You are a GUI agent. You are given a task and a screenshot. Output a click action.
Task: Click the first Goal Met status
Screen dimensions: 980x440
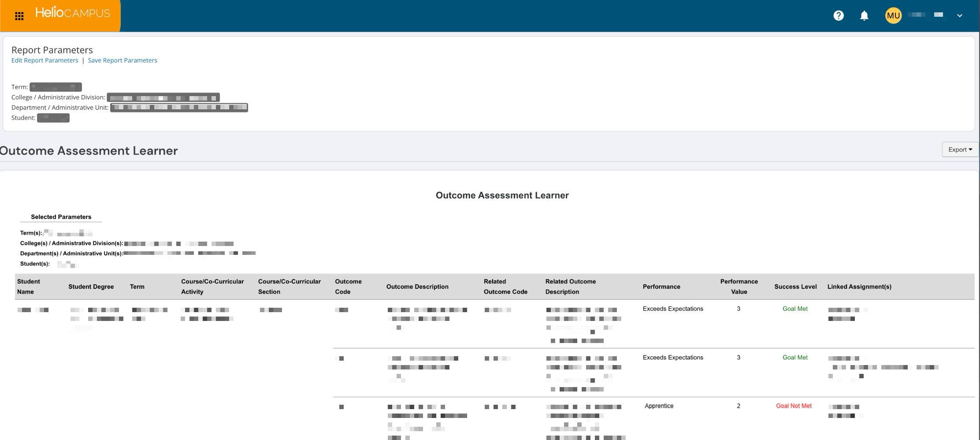pos(795,309)
